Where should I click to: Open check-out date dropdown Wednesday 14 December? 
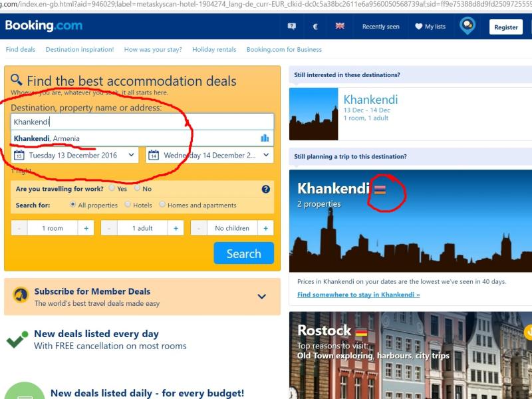point(209,155)
